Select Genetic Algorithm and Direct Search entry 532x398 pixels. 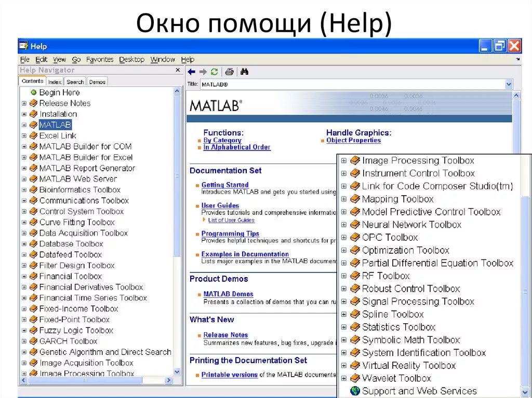tap(105, 352)
